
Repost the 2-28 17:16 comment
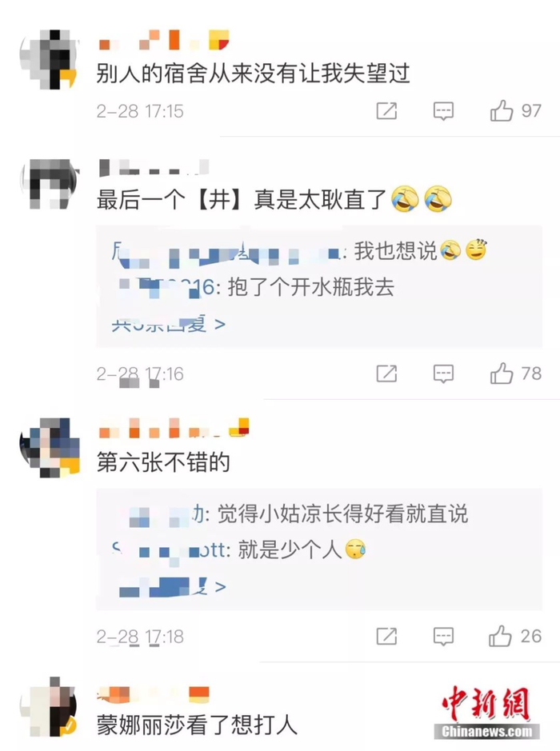pyautogui.click(x=386, y=374)
